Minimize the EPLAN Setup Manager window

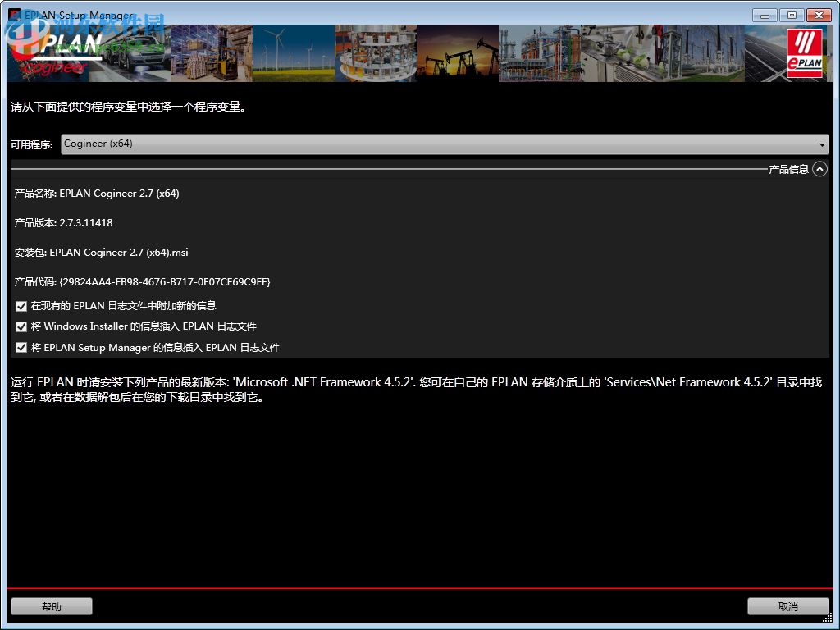pyautogui.click(x=765, y=15)
